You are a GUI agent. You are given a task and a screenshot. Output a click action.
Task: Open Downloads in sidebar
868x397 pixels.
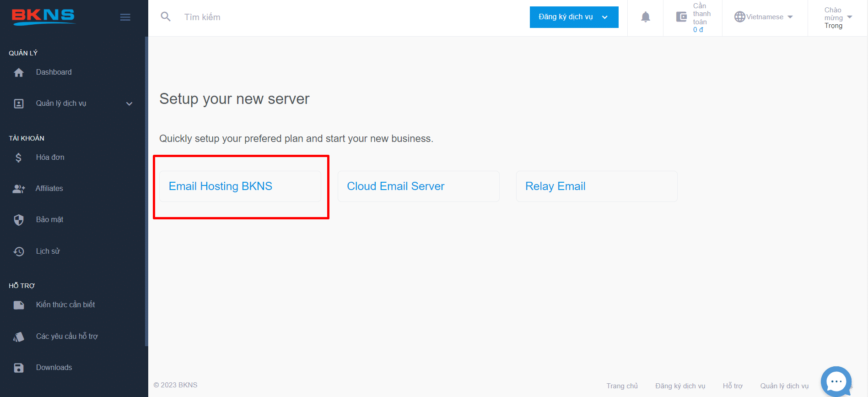pos(54,368)
